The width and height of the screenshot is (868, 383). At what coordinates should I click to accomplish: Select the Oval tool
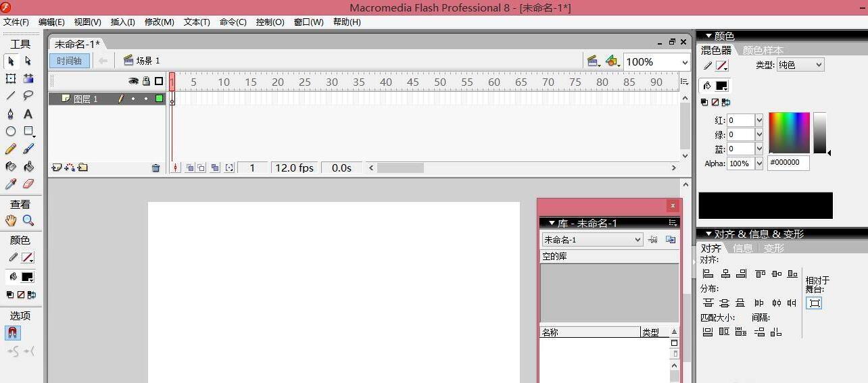click(11, 131)
